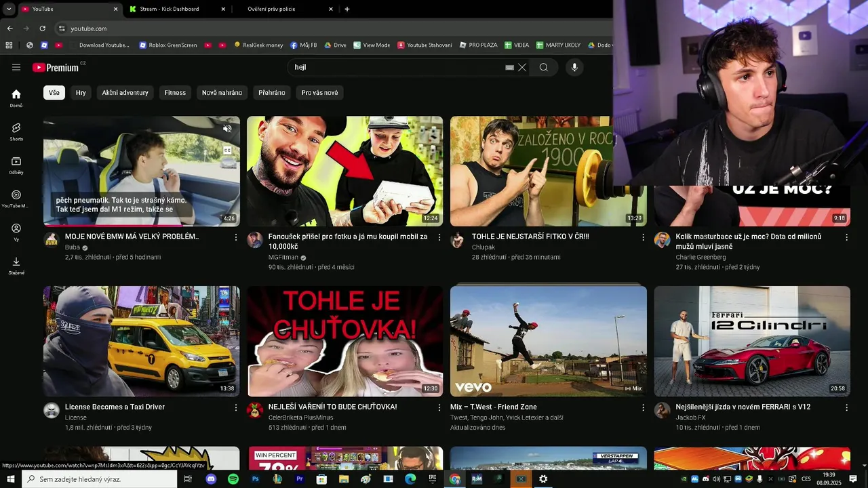Image resolution: width=868 pixels, height=488 pixels.
Task: Open Spotify from the taskbar
Action: (x=233, y=479)
